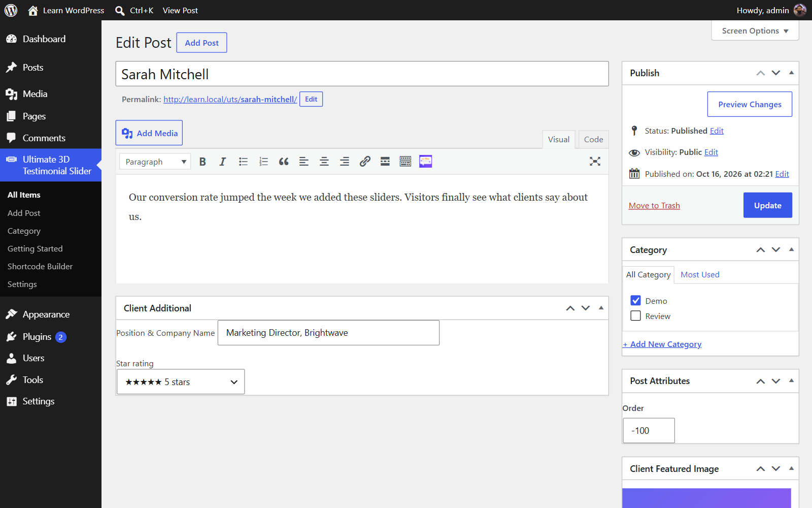
Task: Click Move to Trash link
Action: click(x=654, y=205)
